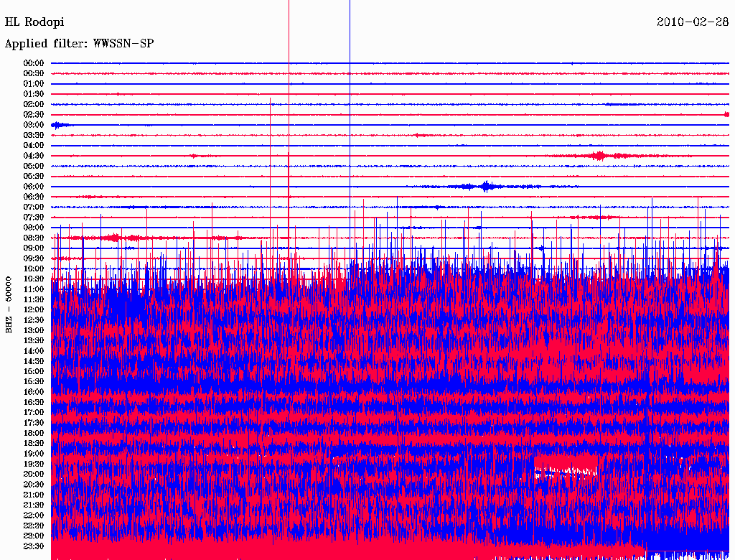Select the 15:30 time label

click(34, 382)
